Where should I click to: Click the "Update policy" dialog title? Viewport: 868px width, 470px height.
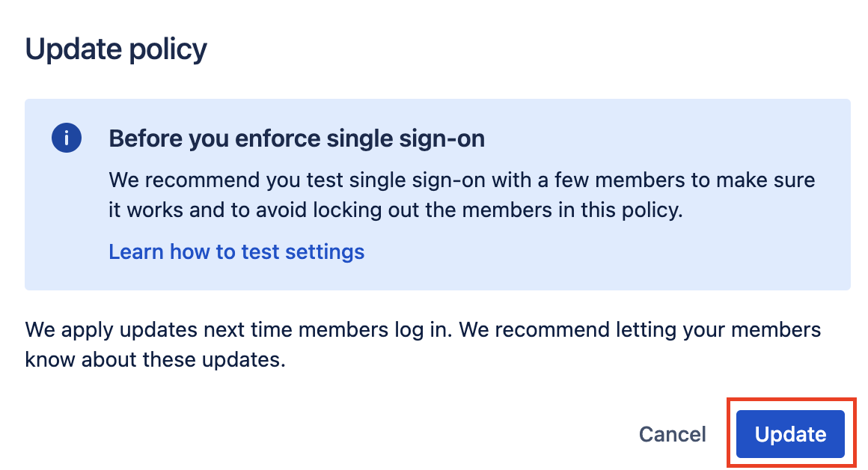[116, 49]
